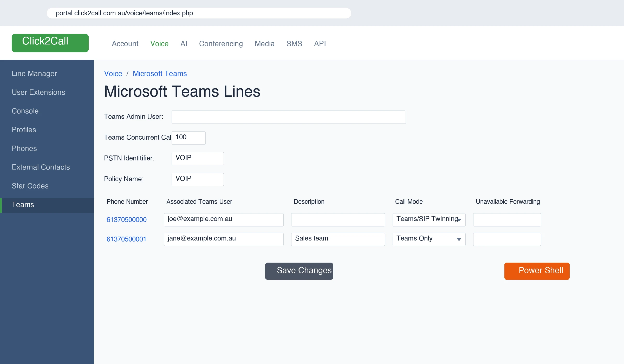624x364 pixels.
Task: Click the Save Changes button
Action: (x=299, y=271)
